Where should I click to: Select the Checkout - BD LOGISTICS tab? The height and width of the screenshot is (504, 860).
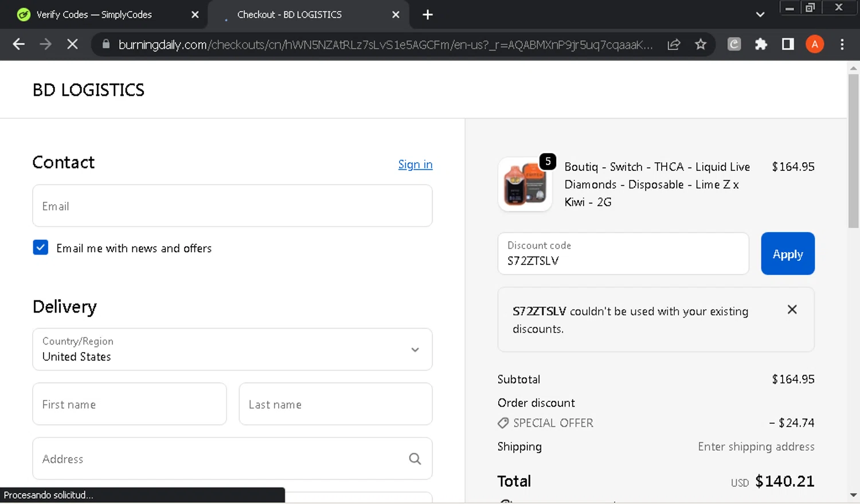coord(308,15)
